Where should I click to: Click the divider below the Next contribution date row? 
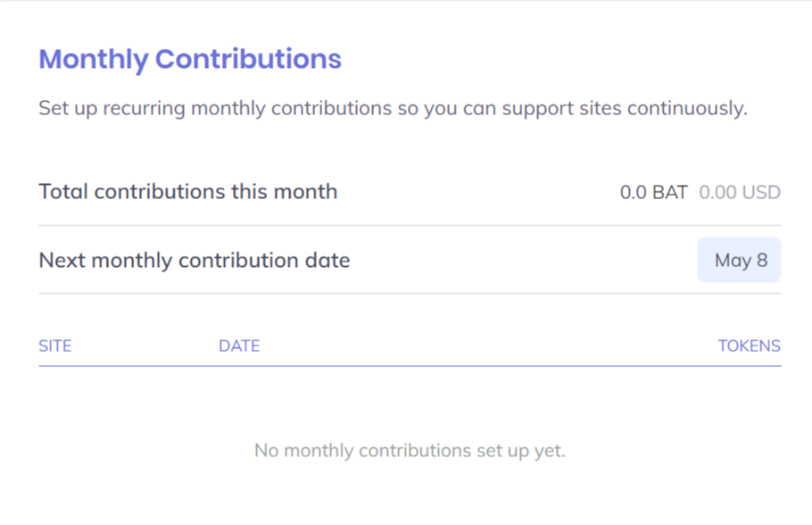click(410, 294)
